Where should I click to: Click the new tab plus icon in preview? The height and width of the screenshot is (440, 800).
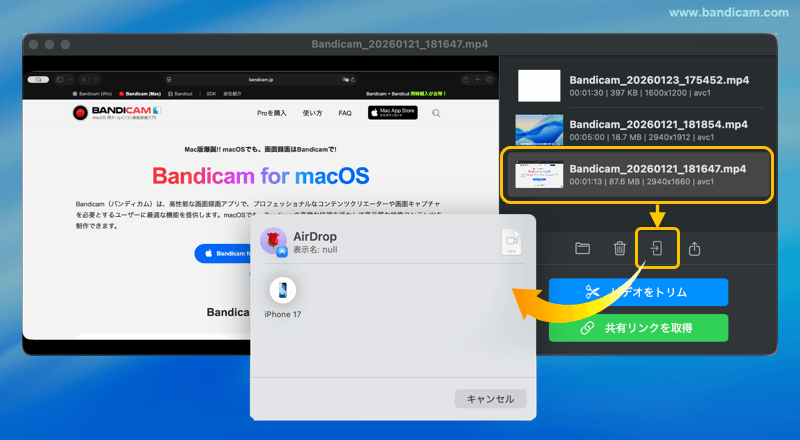(x=478, y=80)
